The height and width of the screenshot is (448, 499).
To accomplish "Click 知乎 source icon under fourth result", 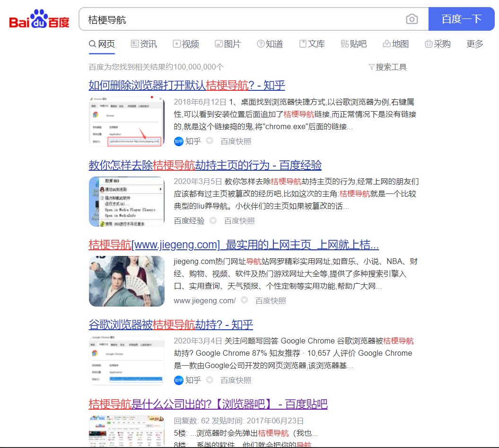I will coord(178,380).
